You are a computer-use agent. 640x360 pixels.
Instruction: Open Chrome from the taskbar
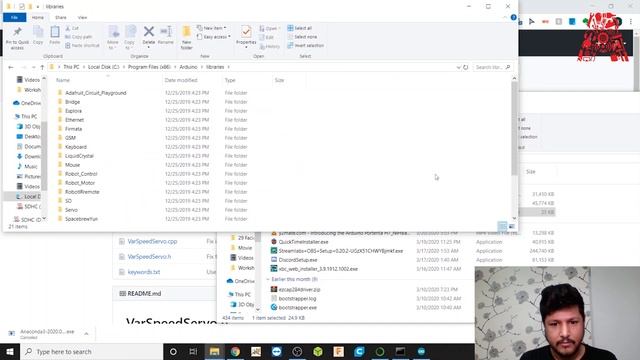click(x=235, y=351)
